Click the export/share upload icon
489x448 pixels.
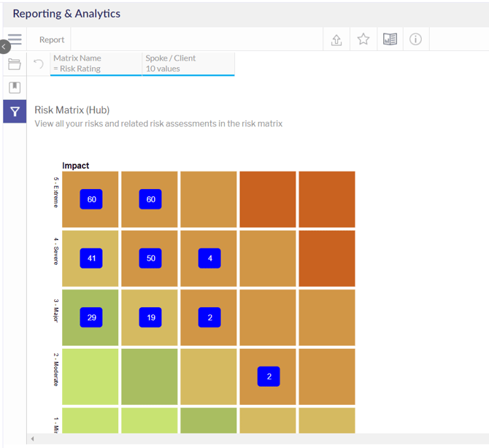[x=336, y=40]
